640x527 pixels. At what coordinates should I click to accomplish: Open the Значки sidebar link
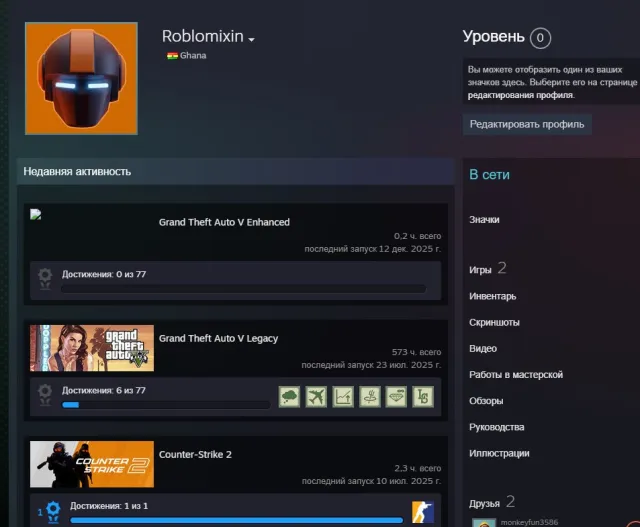tap(484, 220)
